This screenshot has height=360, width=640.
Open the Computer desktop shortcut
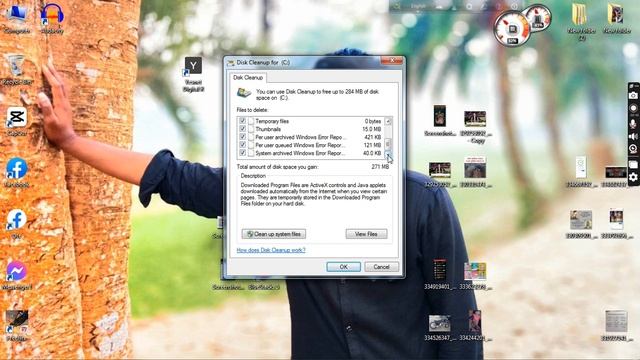coord(17,18)
